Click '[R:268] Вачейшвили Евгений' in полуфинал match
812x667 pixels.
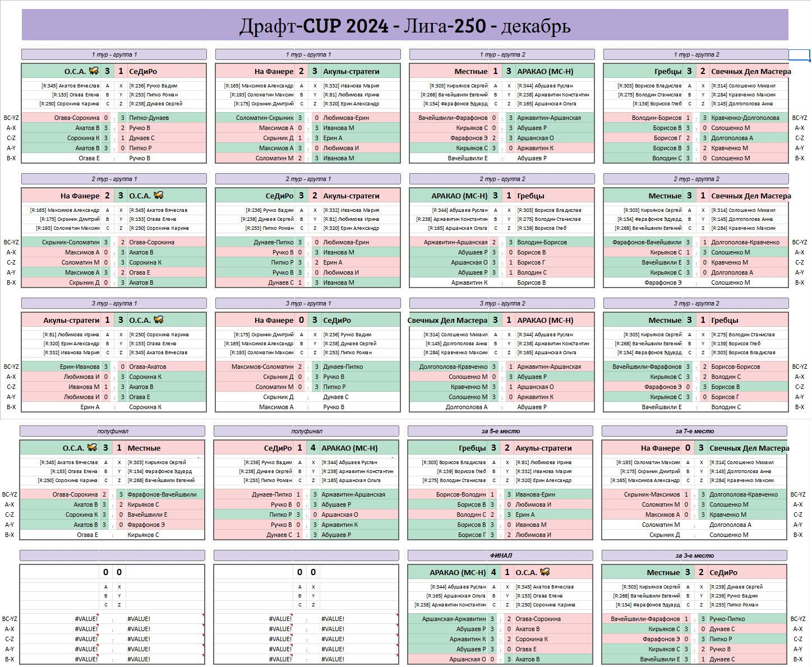161,480
